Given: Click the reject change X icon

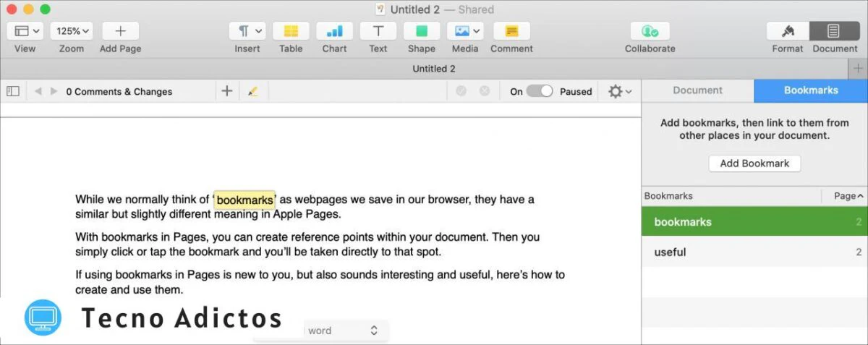Looking at the screenshot, I should (x=485, y=91).
